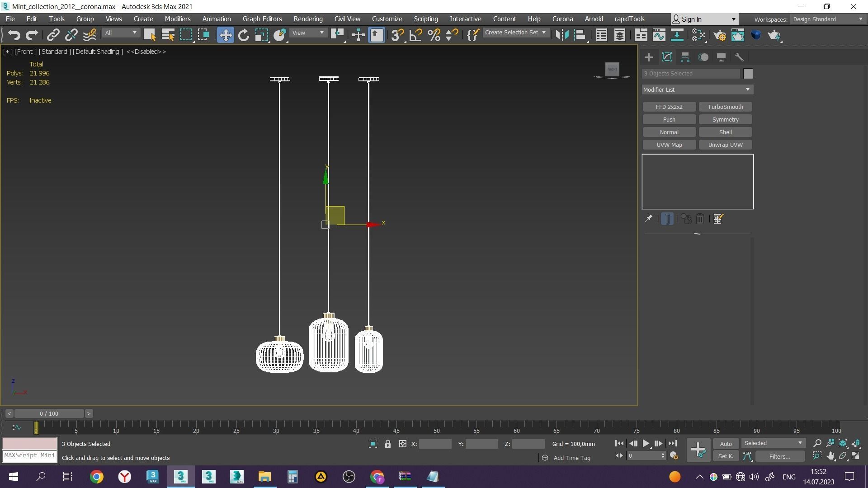The height and width of the screenshot is (488, 868).
Task: Click the object color swatch
Action: 748,74
